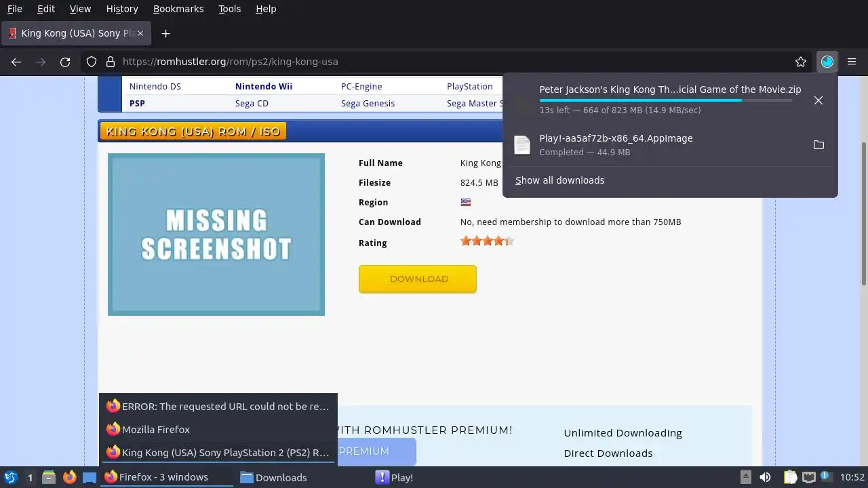Click the Play! AppImage file icon
This screenshot has width=868, height=488.
click(x=521, y=145)
